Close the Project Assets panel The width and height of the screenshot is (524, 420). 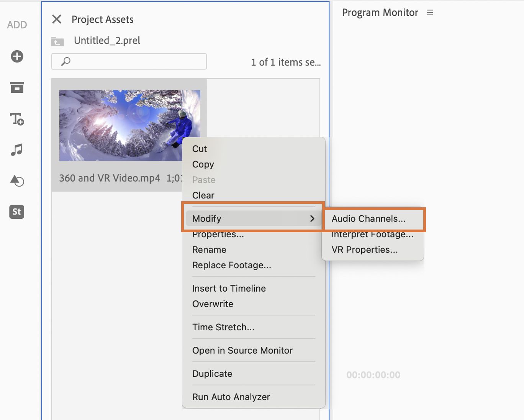(57, 19)
